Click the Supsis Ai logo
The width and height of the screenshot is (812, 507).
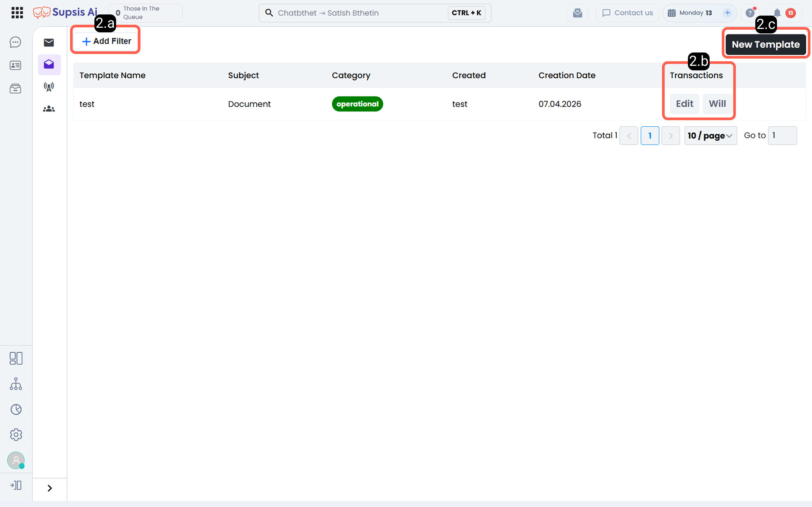65,13
